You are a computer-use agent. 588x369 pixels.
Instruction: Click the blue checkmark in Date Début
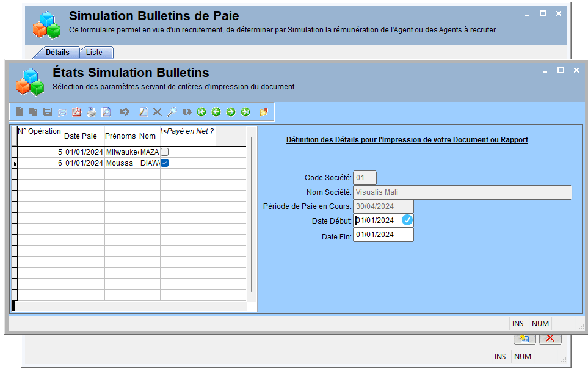pos(407,220)
